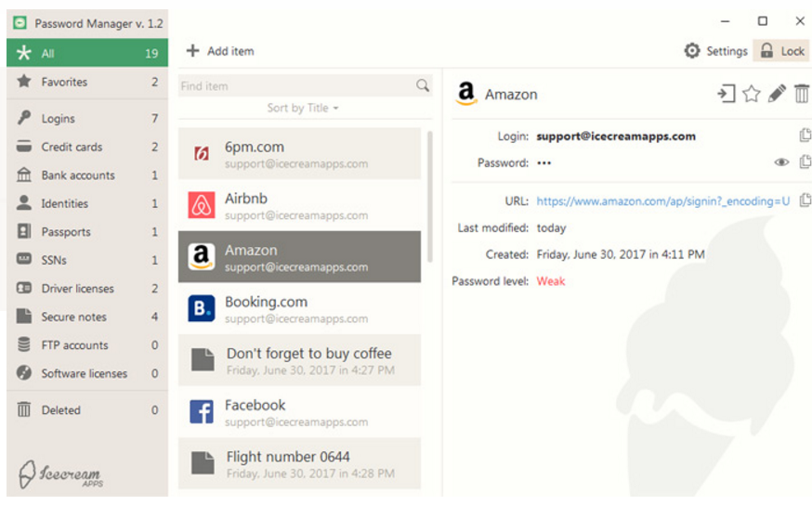
Task: Click the Logins key sidebar icon
Action: pos(24,118)
